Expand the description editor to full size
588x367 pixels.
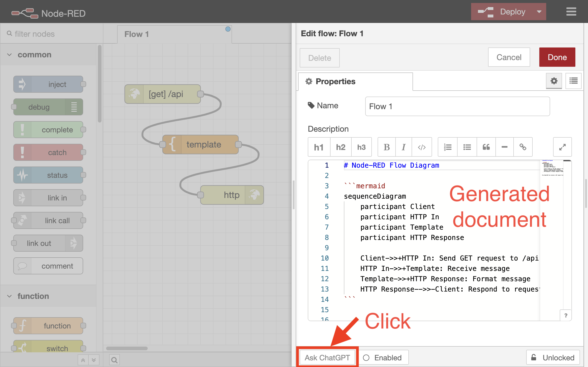pos(562,147)
